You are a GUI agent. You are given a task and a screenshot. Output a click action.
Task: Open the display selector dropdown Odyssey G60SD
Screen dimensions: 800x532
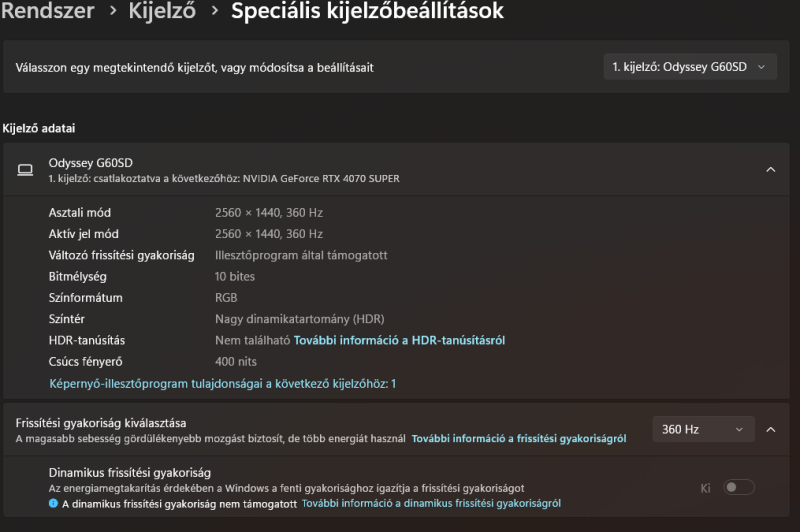point(690,67)
